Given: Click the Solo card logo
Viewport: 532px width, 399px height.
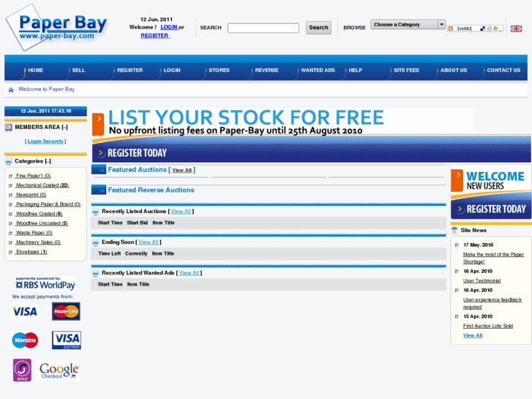Looking at the screenshot, I should click(x=23, y=370).
